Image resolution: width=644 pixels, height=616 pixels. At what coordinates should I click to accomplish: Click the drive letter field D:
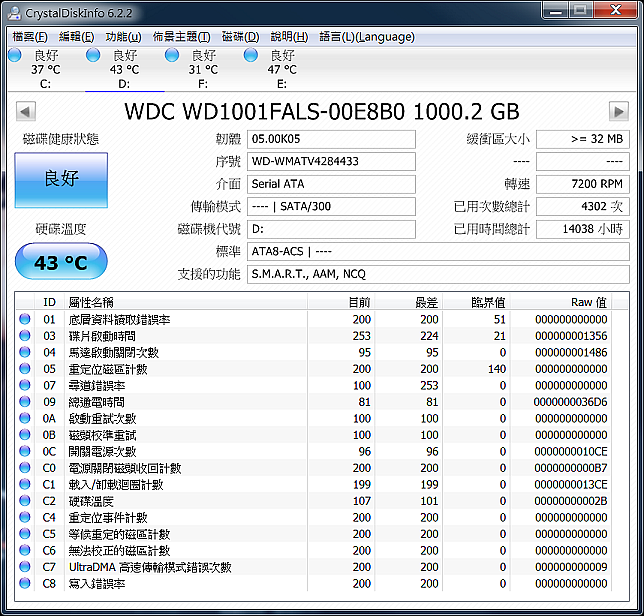point(331,229)
